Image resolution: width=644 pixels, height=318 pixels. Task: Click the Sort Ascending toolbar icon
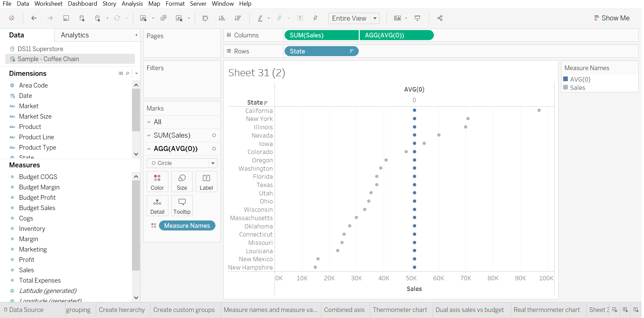pos(221,18)
